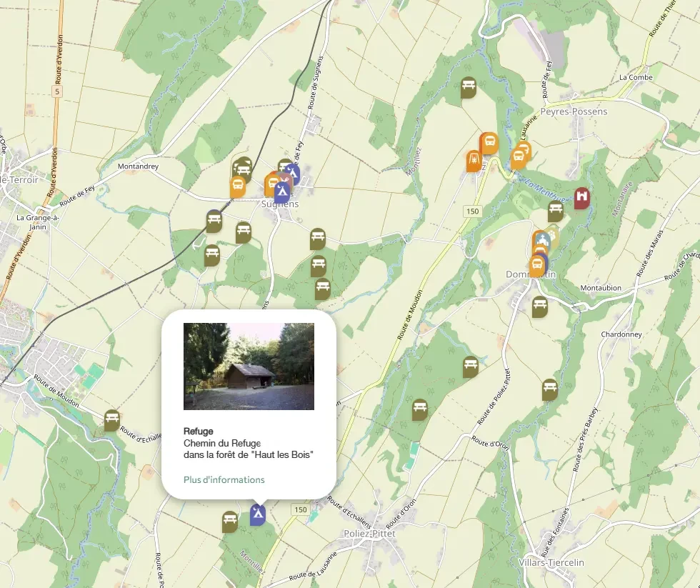Open the blue tent marker below the popup
The height and width of the screenshot is (588, 700).
(258, 513)
